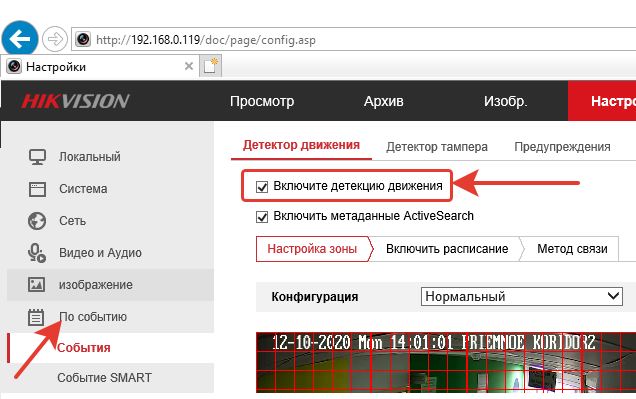
Task: Click the camera preview motion grid
Action: click(446, 363)
